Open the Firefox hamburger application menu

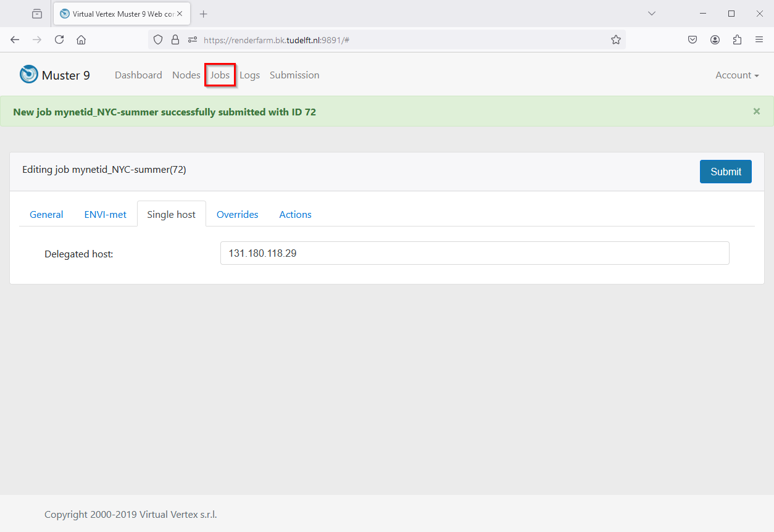point(759,39)
